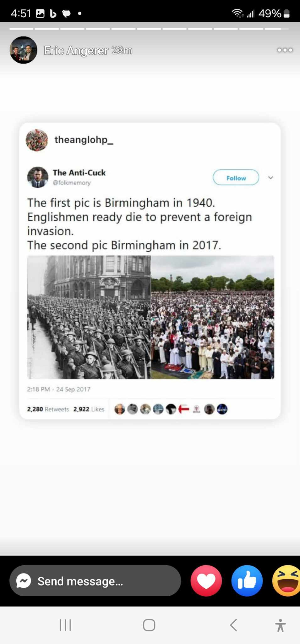Tap the black-and-white soldiers photo
Viewport: 300px width, 644px height.
[x=89, y=317]
